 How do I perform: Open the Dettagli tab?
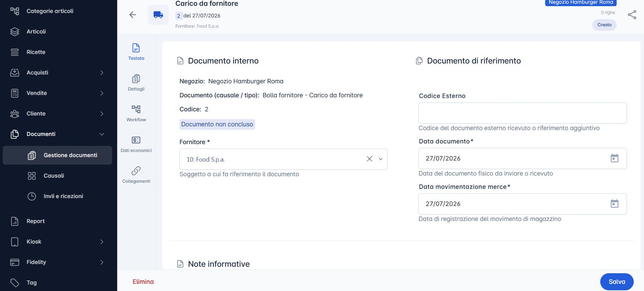[136, 83]
